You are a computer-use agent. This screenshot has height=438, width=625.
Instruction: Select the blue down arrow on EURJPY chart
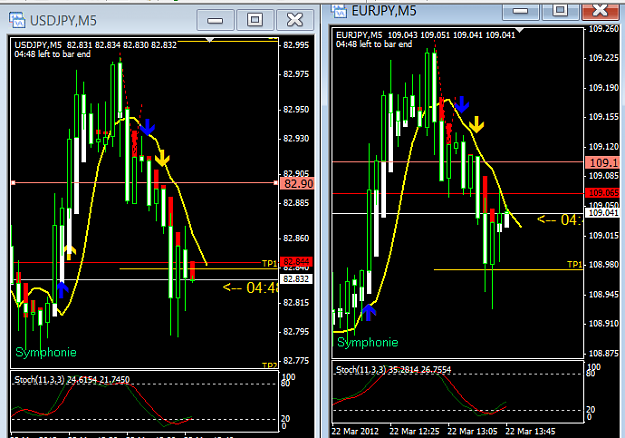click(x=462, y=104)
